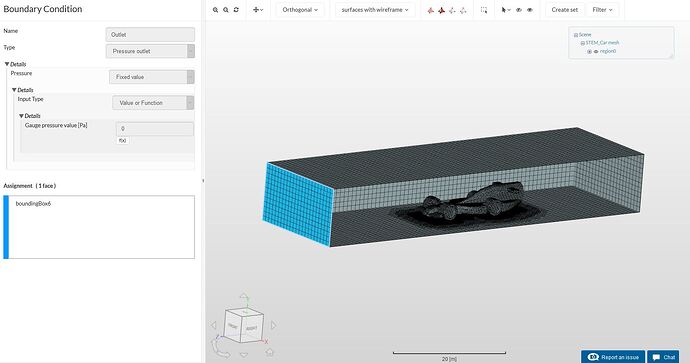
Task: Click the zoom out magnifier icon
Action: 226,10
